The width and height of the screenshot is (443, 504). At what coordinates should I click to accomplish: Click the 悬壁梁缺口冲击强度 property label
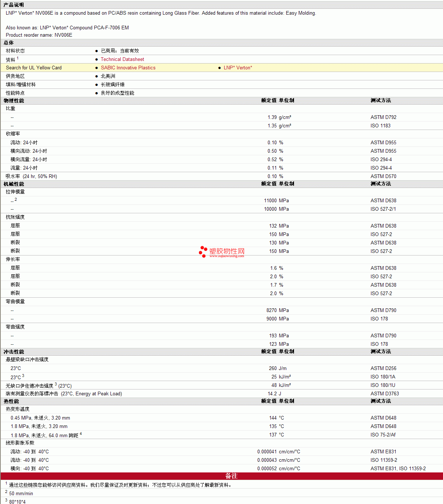tap(27, 359)
